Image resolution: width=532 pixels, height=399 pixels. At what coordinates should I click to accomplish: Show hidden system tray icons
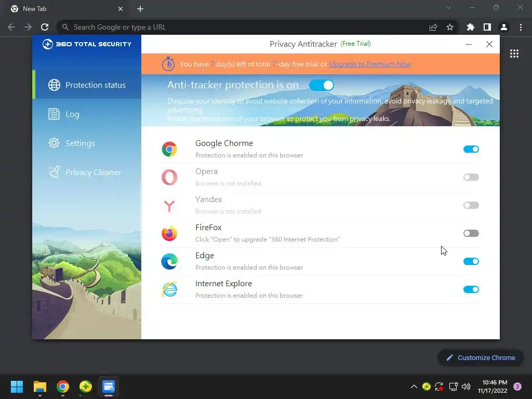pyautogui.click(x=414, y=387)
